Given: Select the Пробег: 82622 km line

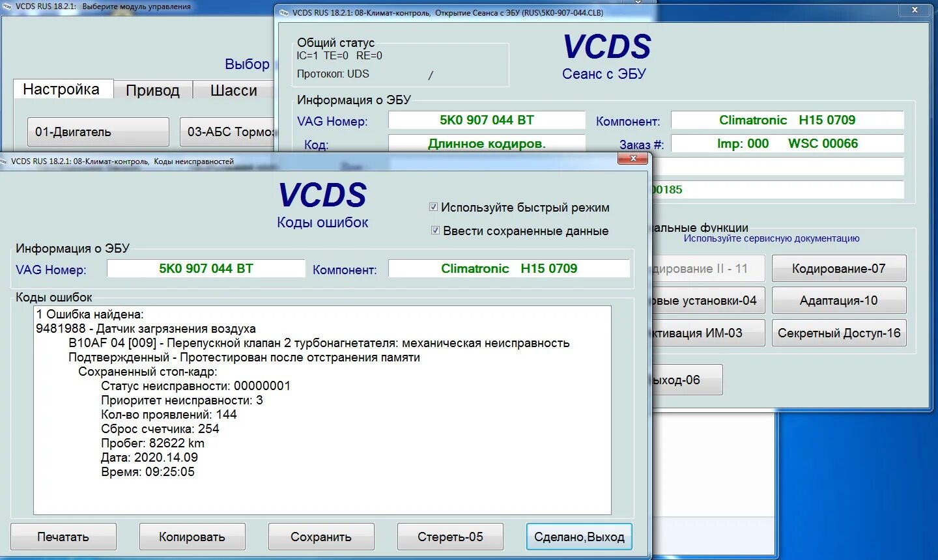Looking at the screenshot, I should (153, 443).
